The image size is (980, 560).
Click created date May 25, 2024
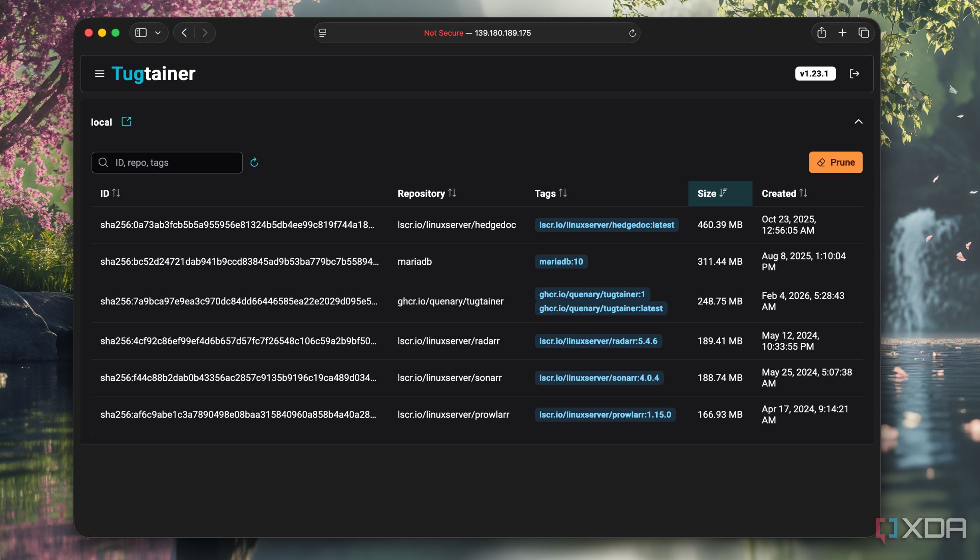[807, 378]
